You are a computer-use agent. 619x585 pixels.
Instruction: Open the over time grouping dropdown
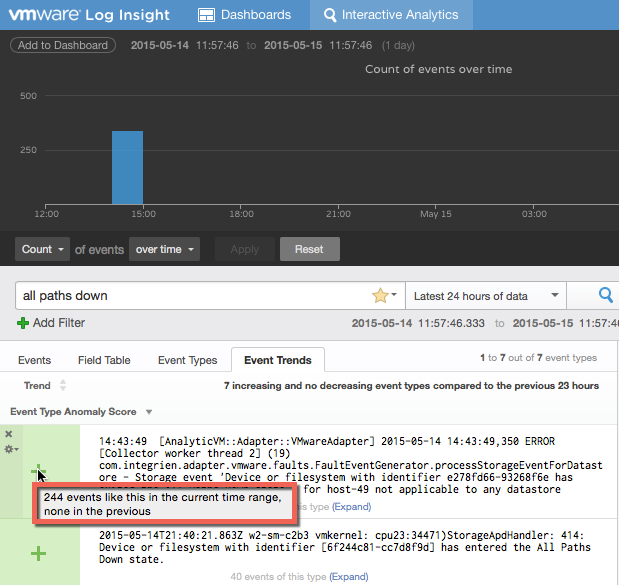click(x=164, y=249)
